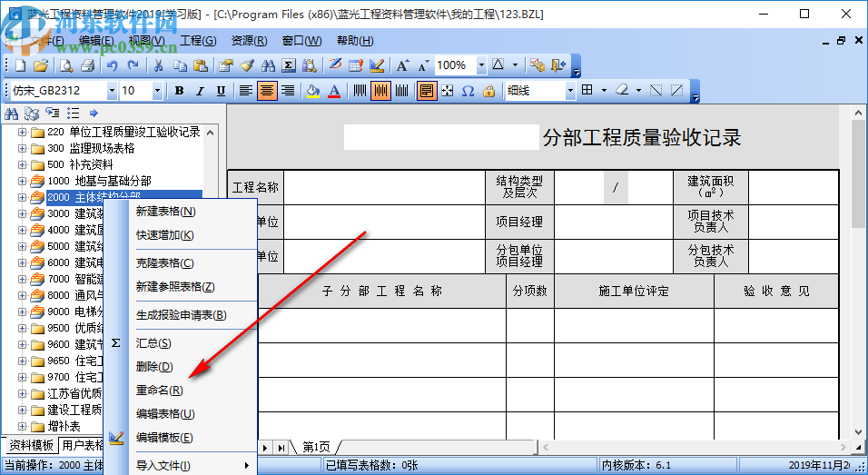
Task: Insert a special symbol with the Omega icon
Action: pos(468,90)
